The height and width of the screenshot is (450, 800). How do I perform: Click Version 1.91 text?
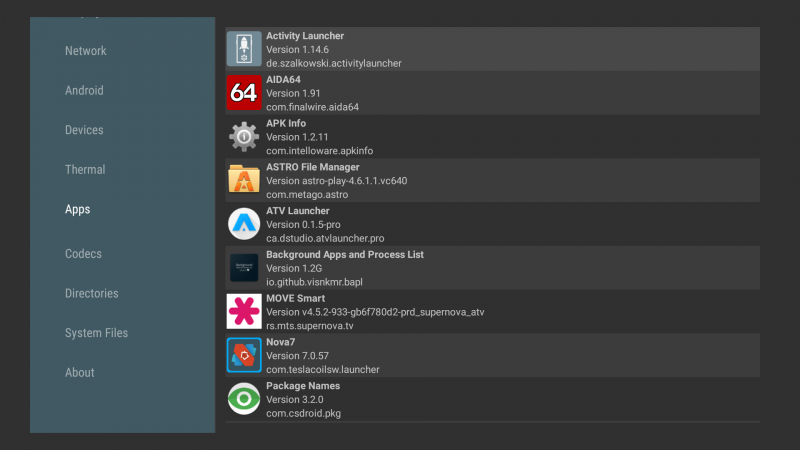[x=293, y=93]
